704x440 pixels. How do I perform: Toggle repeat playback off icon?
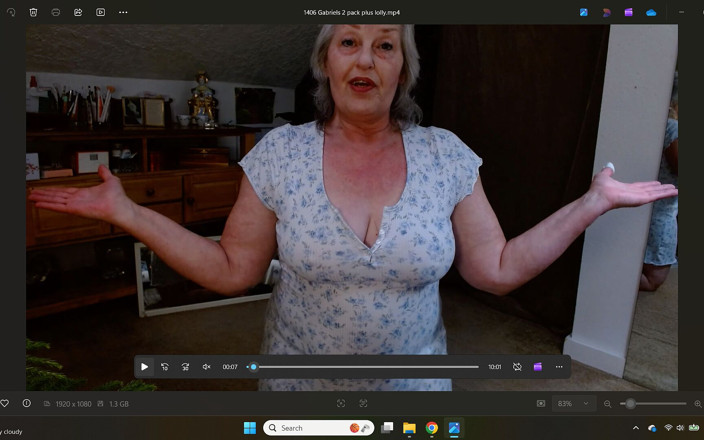pos(517,367)
